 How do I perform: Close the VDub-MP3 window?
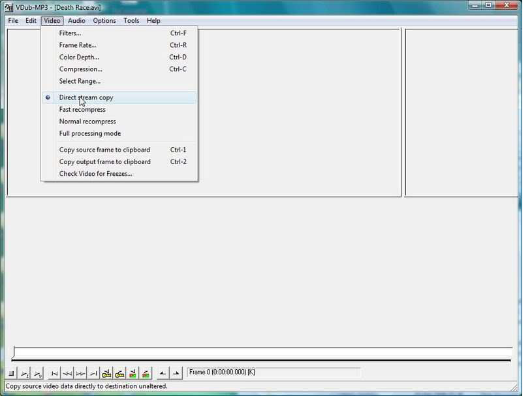507,5
